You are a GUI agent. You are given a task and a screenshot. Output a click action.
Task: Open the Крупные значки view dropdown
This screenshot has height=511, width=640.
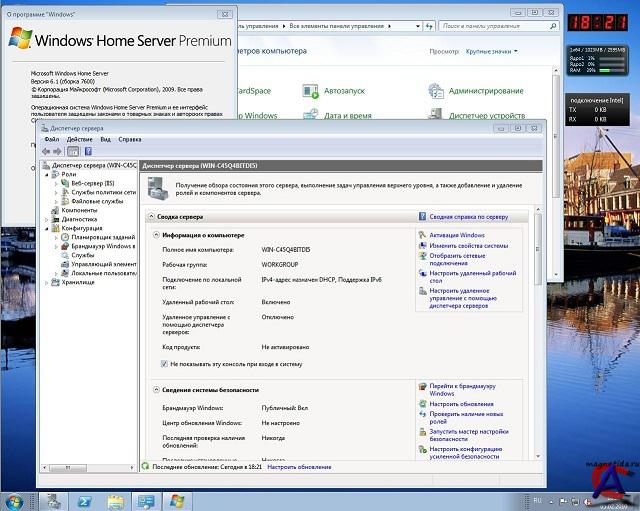point(490,50)
